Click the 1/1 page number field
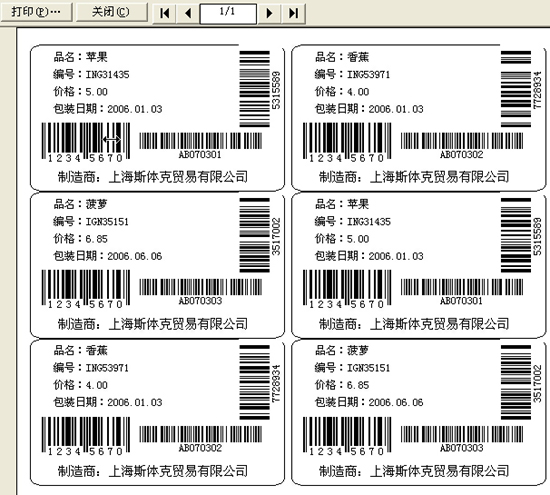 click(x=228, y=13)
